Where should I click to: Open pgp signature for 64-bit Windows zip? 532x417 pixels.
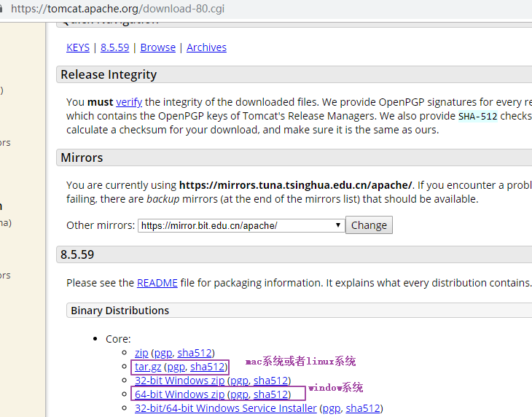239,395
